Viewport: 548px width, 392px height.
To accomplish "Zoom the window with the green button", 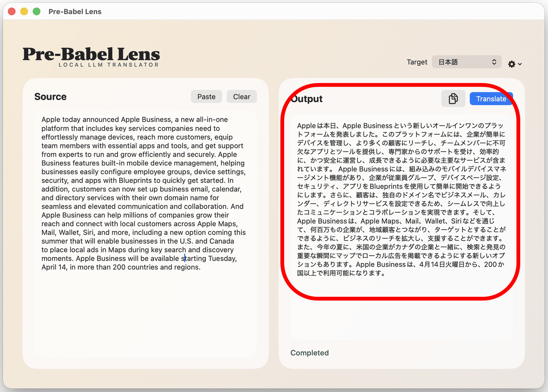I will point(37,12).
